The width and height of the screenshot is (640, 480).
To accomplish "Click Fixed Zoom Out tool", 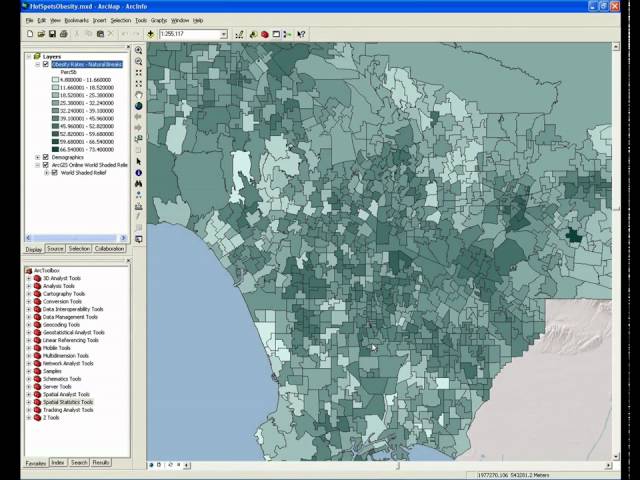I will pos(139,84).
